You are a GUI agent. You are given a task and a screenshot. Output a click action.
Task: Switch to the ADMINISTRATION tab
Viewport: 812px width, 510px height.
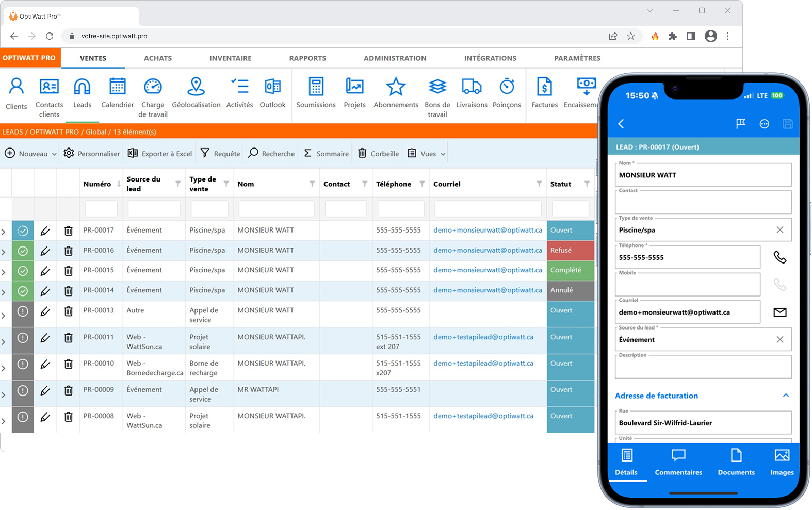click(x=395, y=58)
